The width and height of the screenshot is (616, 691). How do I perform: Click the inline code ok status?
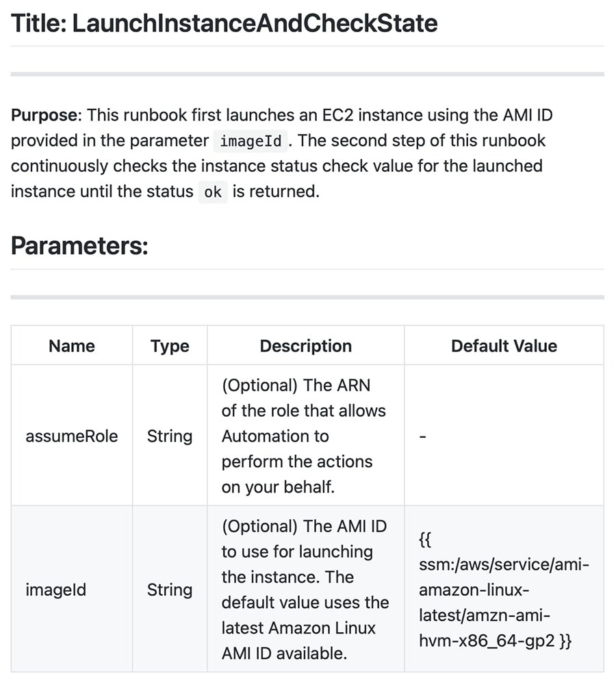(213, 192)
